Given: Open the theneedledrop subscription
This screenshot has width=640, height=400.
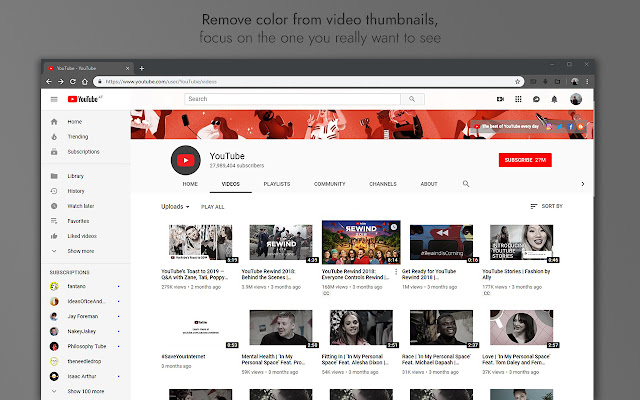Looking at the screenshot, I should [x=86, y=361].
